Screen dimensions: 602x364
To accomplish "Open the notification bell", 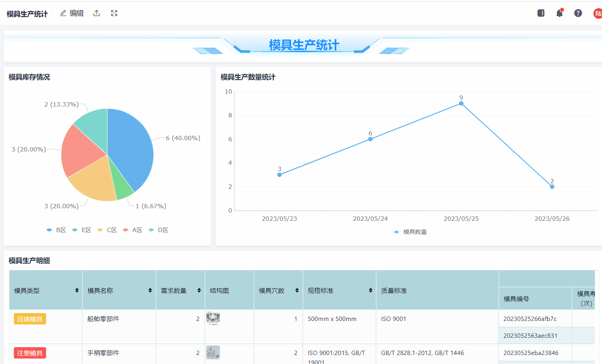I will tap(559, 13).
